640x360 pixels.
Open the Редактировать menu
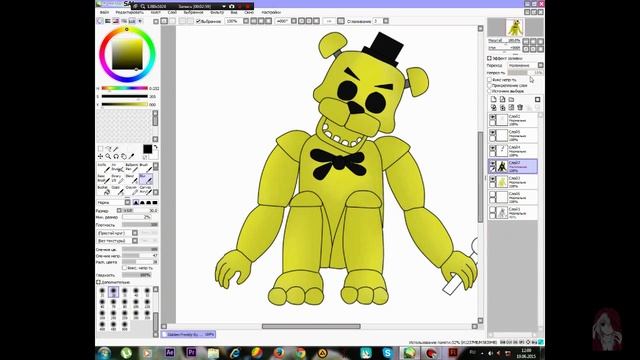tap(129, 13)
